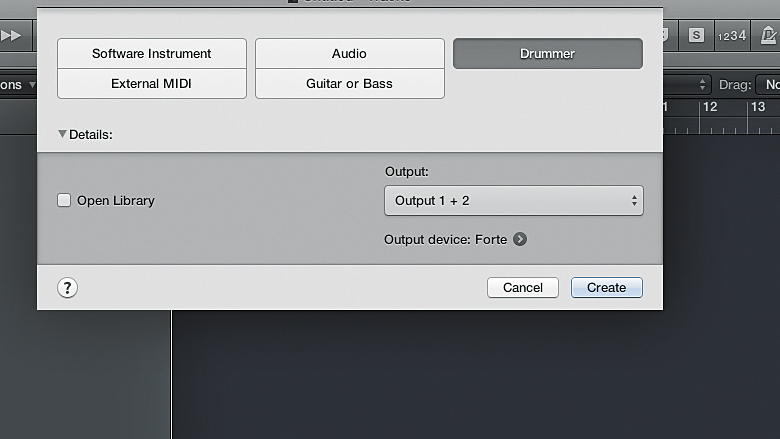Open the Output 1 + 2 dropdown

(514, 200)
